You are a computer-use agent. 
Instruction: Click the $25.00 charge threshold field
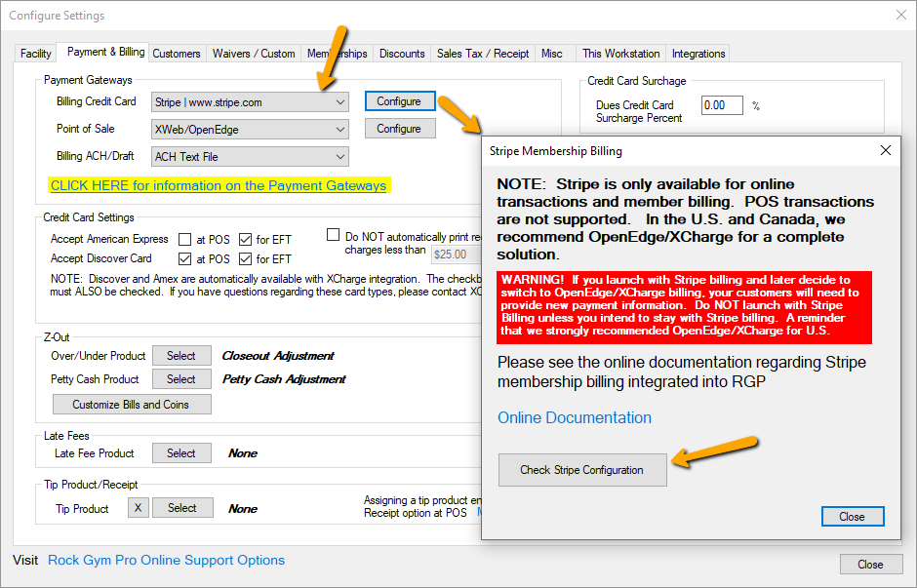pyautogui.click(x=457, y=255)
